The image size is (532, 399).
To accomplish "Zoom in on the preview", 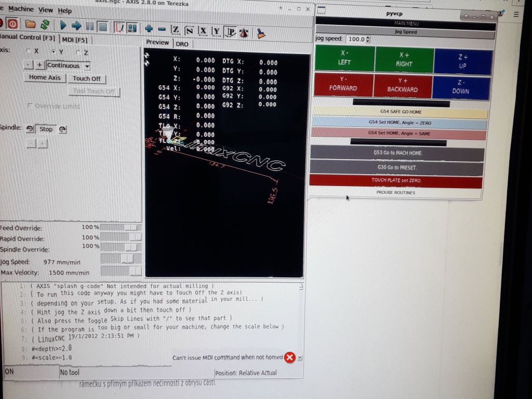I will (x=149, y=29).
